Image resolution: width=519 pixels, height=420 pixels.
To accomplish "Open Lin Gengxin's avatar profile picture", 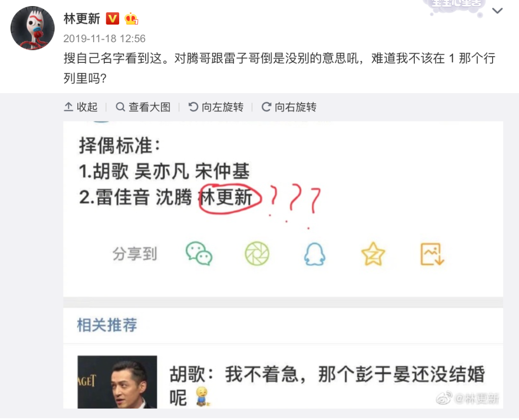I will click(33, 28).
